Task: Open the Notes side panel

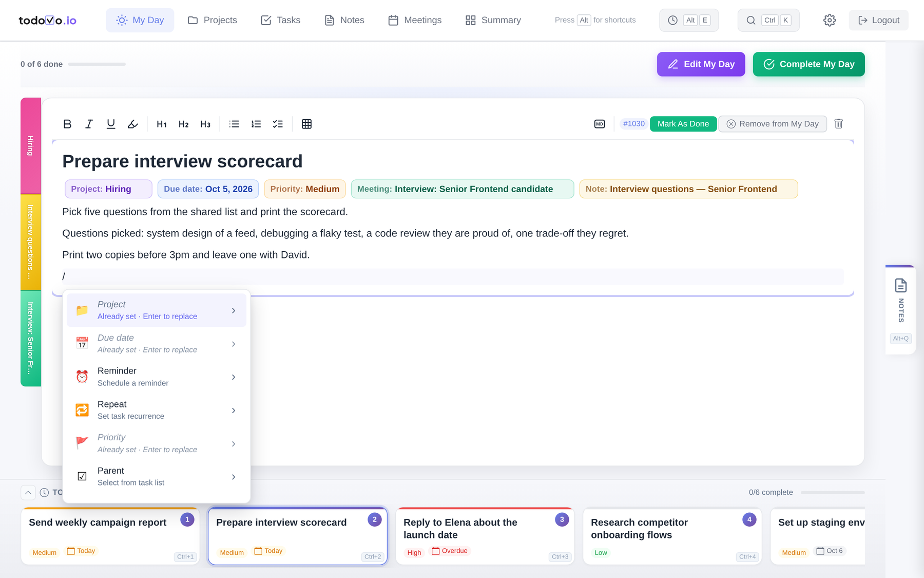Action: click(x=901, y=310)
